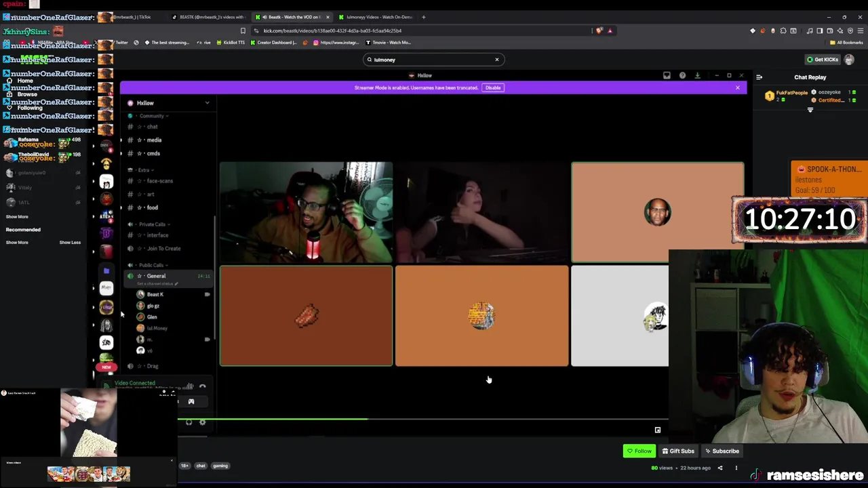This screenshot has width=868, height=488.
Task: Click Show More under Following
Action: [17, 217]
